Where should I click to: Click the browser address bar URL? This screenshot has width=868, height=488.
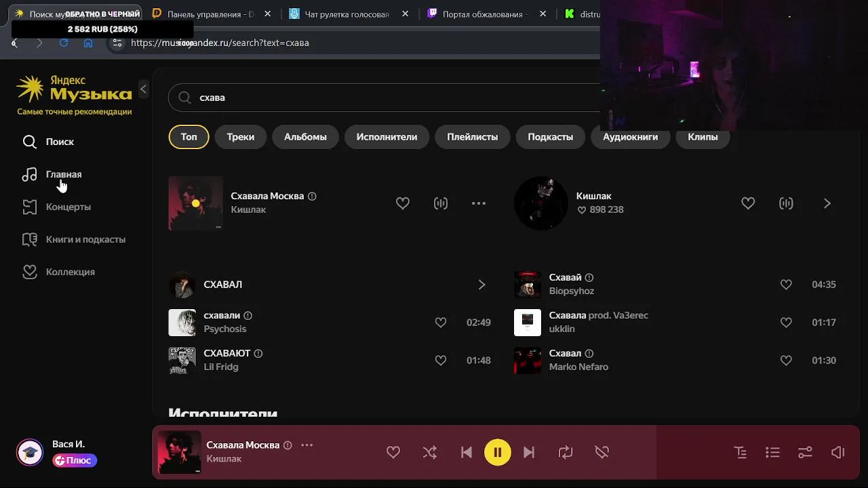[x=220, y=43]
